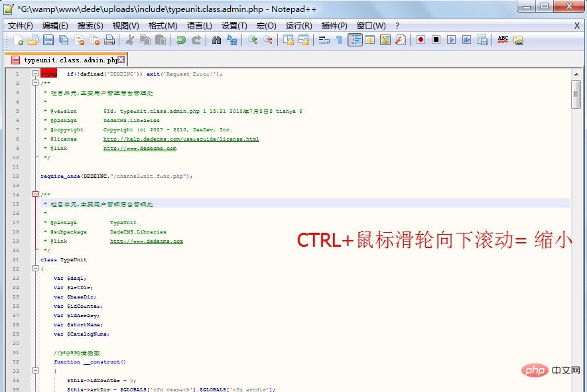Toggle the Indent Guide toolbar button
587x392 pixels.
pos(355,40)
